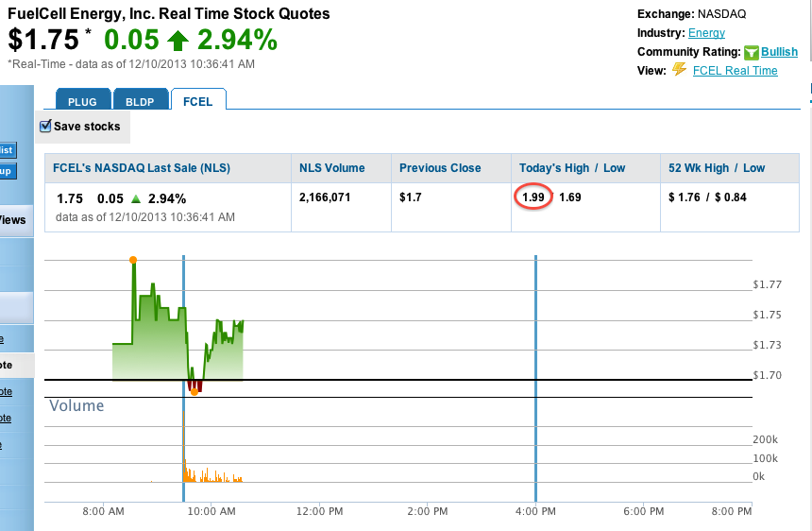Click the 8:00 AM time axis label
The image size is (812, 531).
pyautogui.click(x=103, y=511)
